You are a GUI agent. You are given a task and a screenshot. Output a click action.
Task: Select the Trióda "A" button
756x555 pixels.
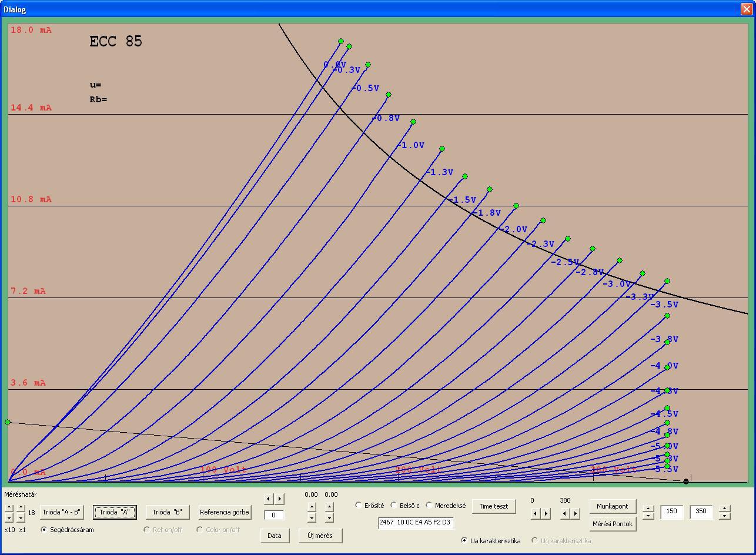coord(115,512)
